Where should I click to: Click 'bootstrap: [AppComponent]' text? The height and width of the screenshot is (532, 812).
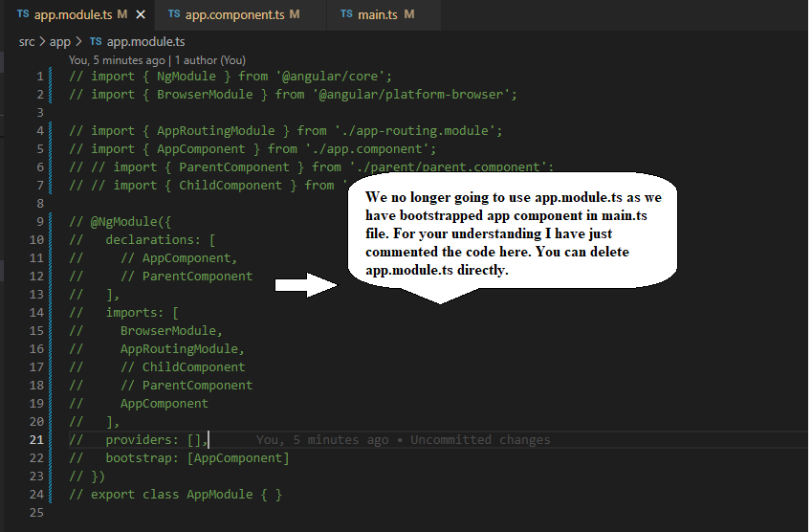point(197,458)
